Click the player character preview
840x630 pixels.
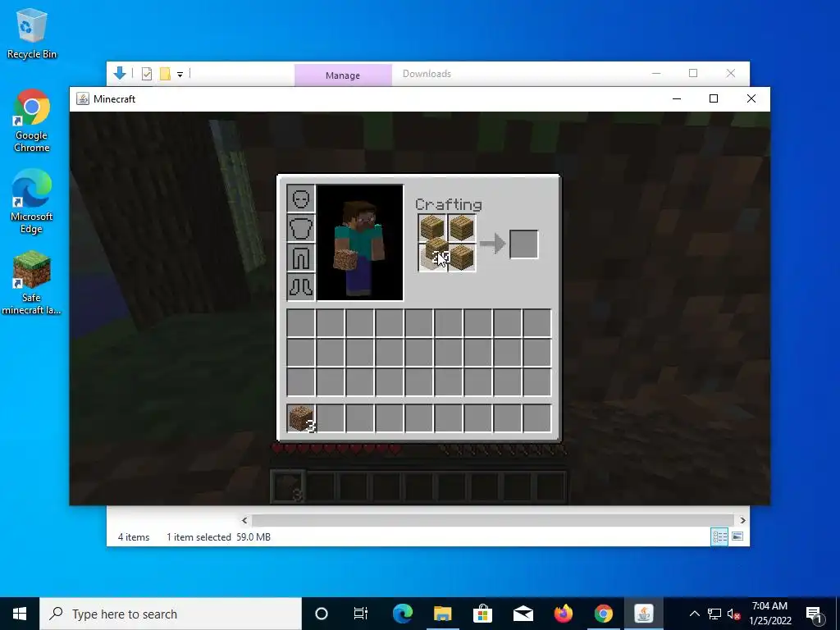click(x=360, y=243)
